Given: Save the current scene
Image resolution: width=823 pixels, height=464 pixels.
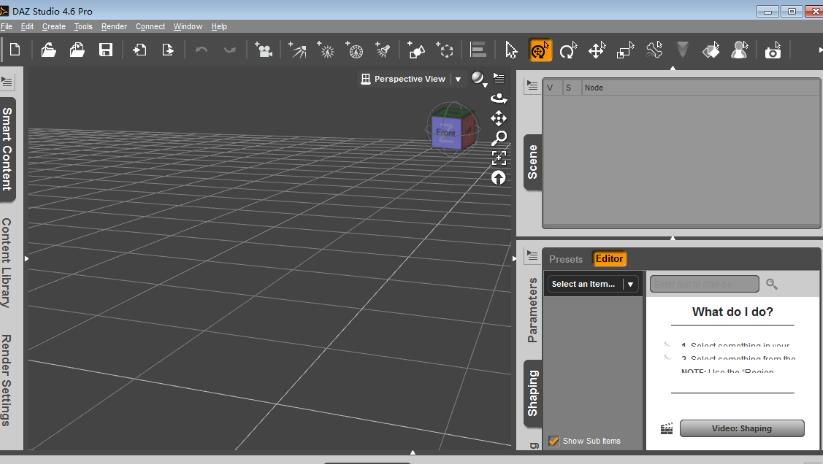Looking at the screenshot, I should click(105, 50).
